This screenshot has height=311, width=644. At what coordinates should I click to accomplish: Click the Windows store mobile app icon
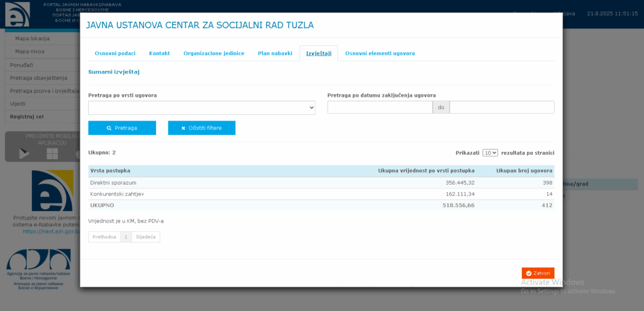tap(52, 154)
